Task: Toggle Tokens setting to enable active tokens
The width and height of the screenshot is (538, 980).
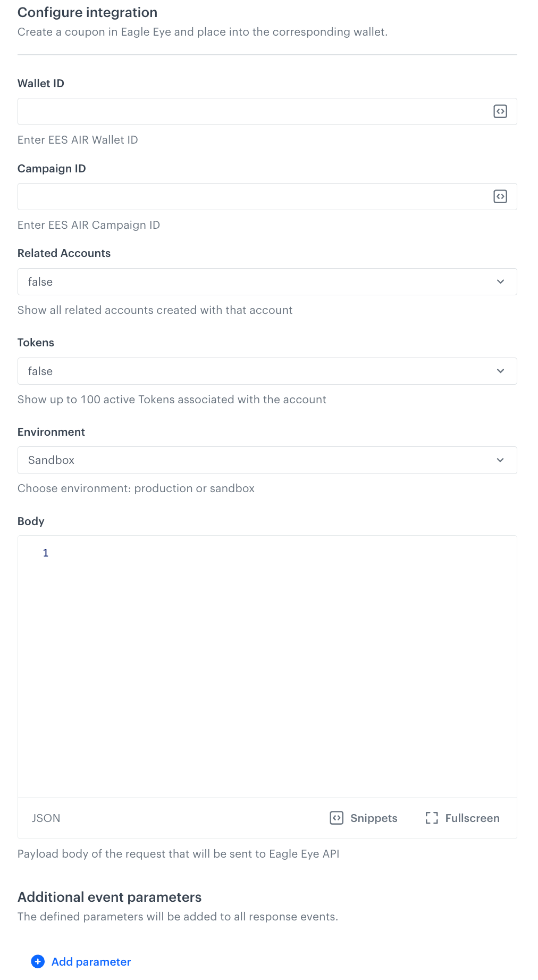Action: coord(267,371)
